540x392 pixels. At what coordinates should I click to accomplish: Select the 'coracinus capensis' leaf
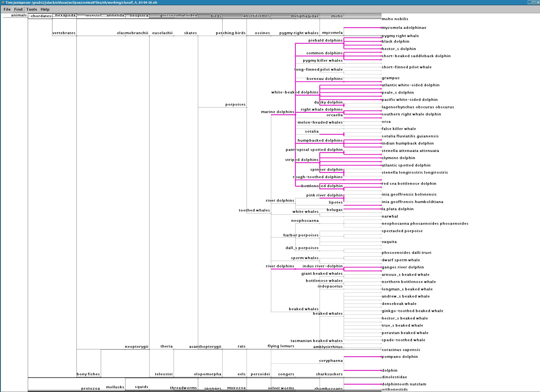401,350
